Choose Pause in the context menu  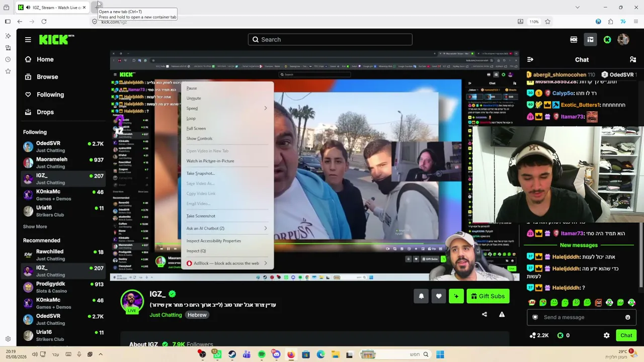coord(192,88)
